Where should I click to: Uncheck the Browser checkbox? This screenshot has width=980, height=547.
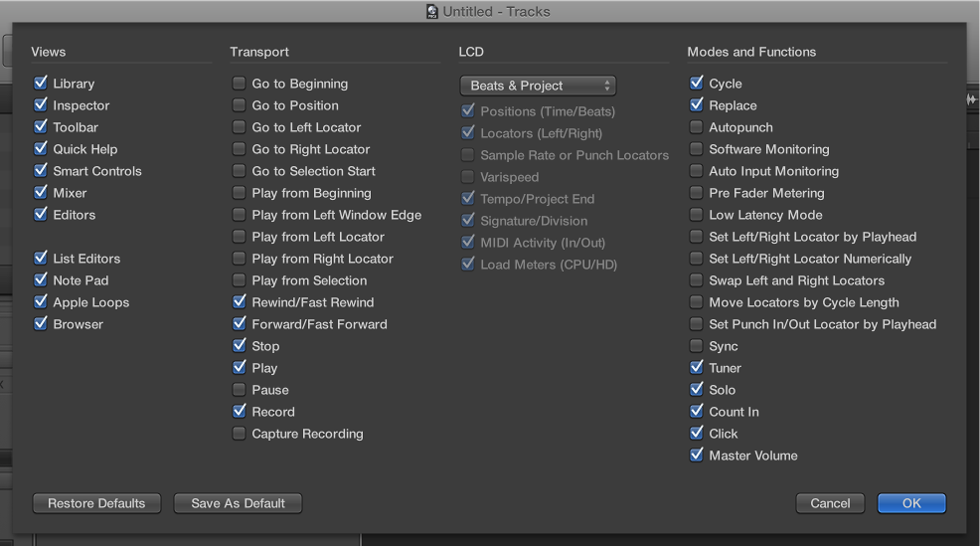tap(41, 324)
